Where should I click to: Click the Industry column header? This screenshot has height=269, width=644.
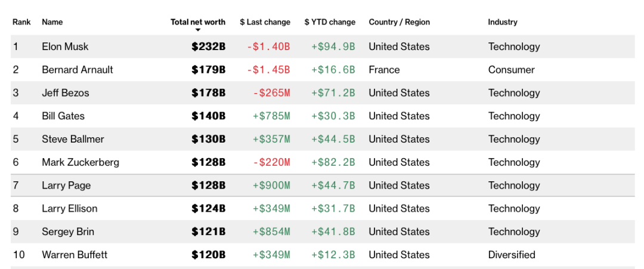click(503, 22)
